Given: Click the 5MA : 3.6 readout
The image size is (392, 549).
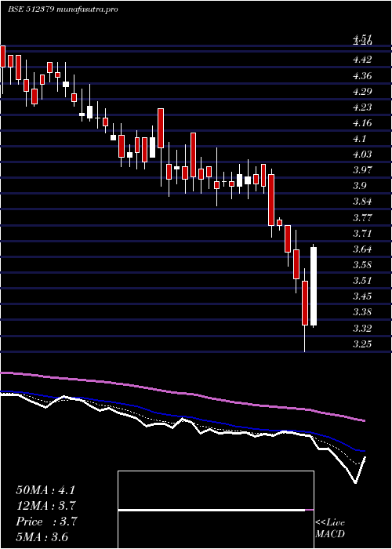Looking at the screenshot, I should tap(42, 537).
